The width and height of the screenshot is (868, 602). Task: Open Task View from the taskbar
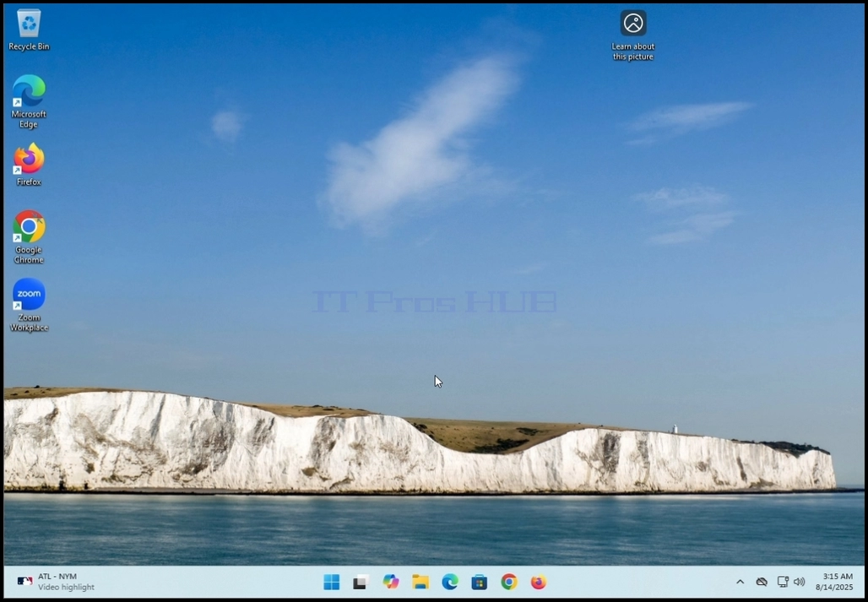pos(361,582)
